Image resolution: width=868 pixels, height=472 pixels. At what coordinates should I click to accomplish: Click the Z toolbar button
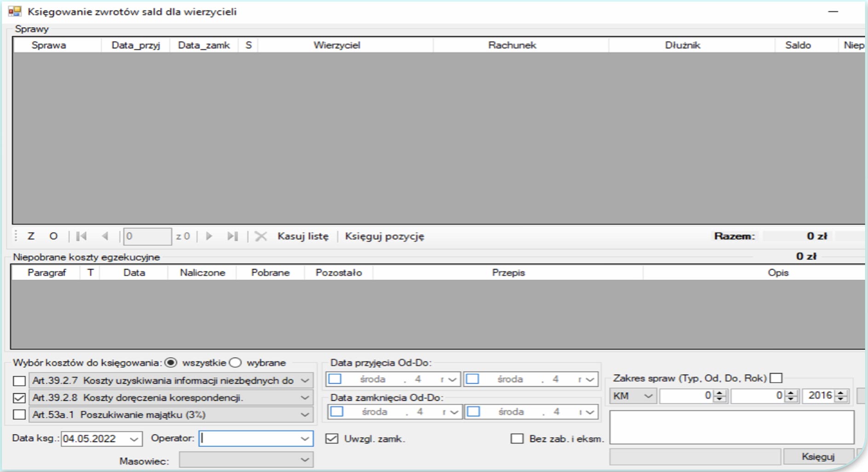point(31,236)
